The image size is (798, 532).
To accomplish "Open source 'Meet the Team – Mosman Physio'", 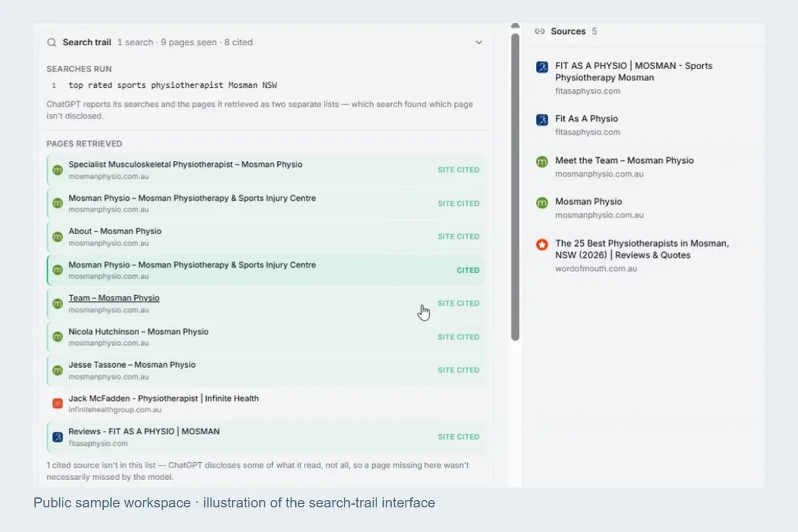I will (624, 160).
